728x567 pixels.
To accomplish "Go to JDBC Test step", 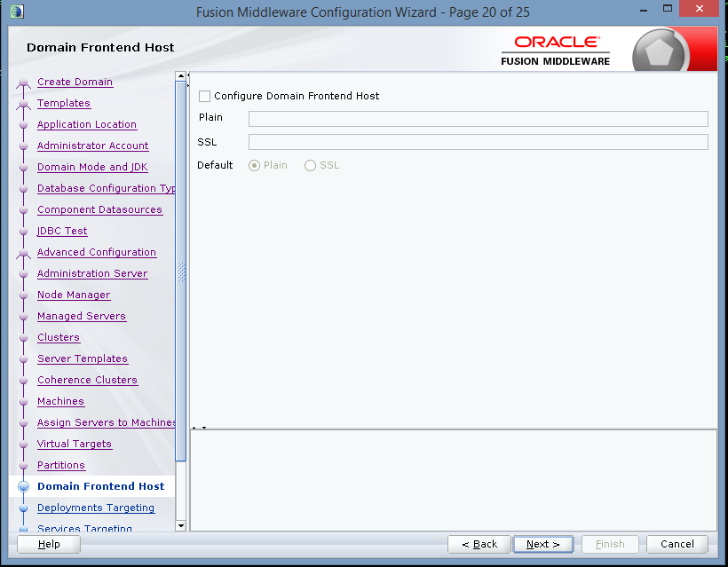I will [62, 232].
